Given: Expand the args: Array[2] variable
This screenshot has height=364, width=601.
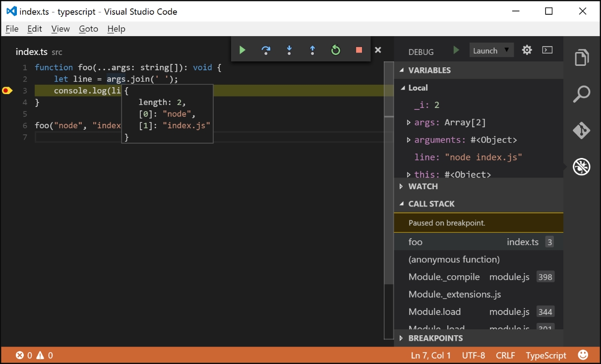Looking at the screenshot, I should 408,122.
